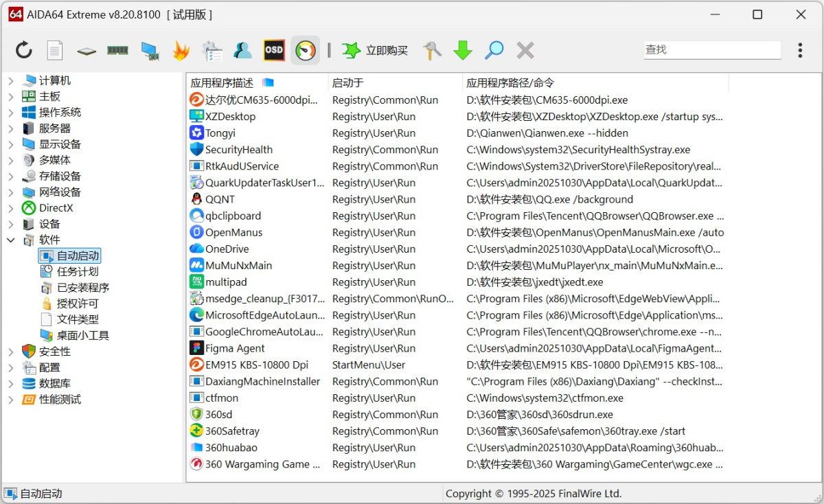Collapse the 软件 tree node
Image resolution: width=824 pixels, height=504 pixels.
(x=11, y=240)
